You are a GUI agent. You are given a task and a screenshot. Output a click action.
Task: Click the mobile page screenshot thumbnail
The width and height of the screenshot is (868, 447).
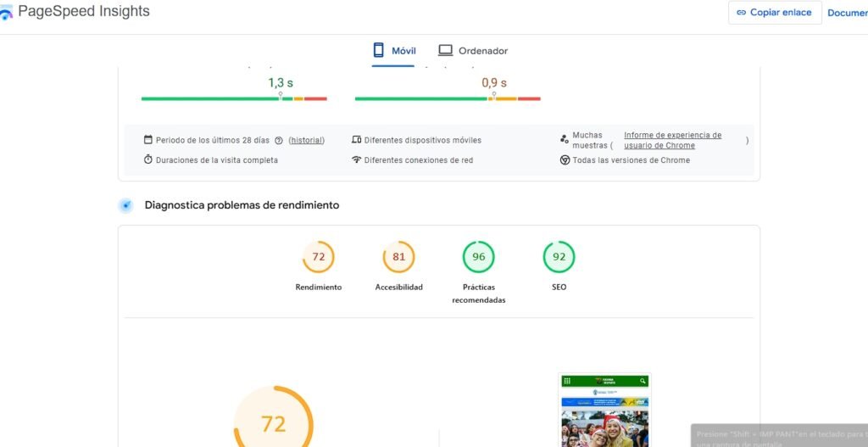point(604,410)
